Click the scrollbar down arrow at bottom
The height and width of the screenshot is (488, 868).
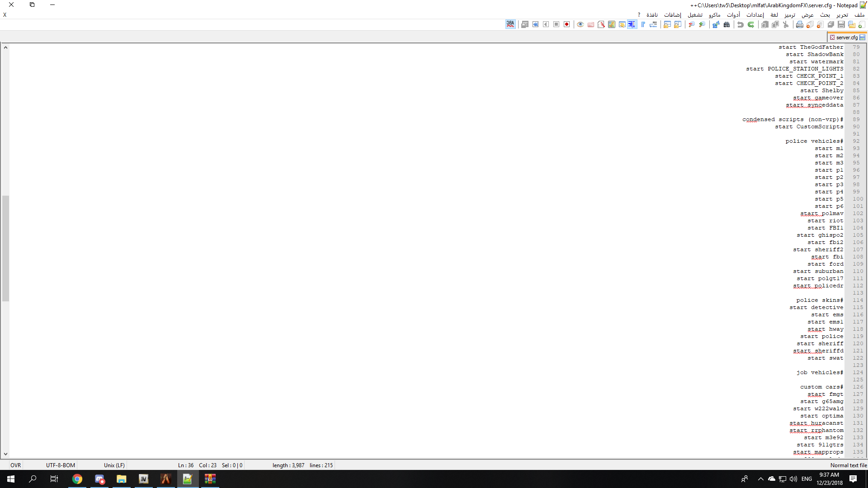(x=5, y=454)
